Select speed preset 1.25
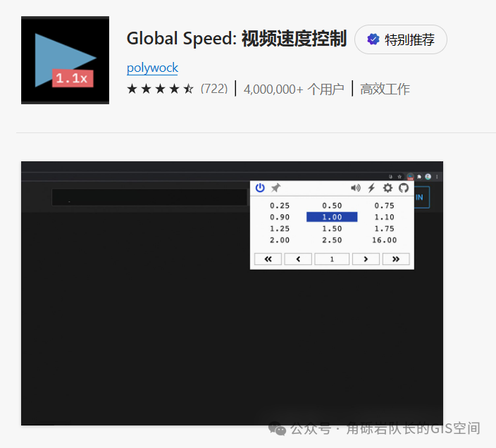The height and width of the screenshot is (448, 496). [280, 229]
